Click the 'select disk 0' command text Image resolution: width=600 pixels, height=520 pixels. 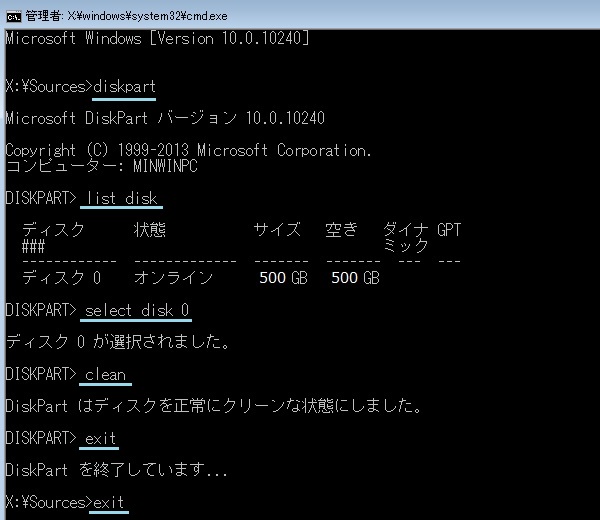tap(135, 310)
